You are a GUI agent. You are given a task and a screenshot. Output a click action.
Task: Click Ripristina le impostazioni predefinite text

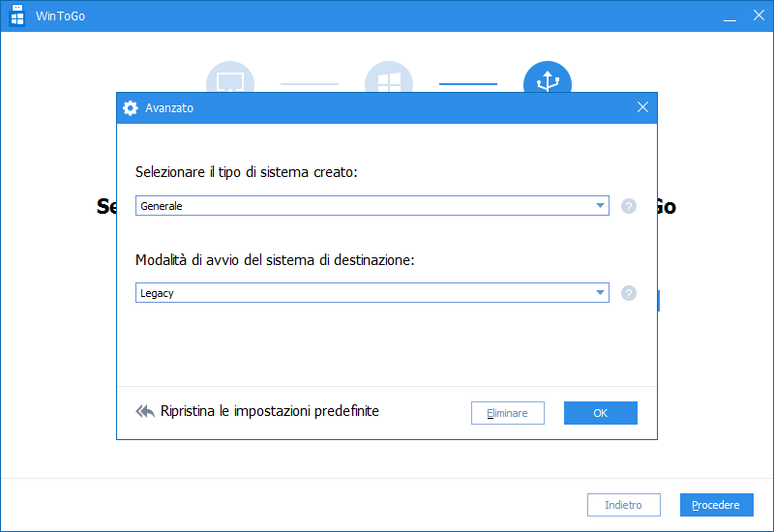[x=270, y=411]
